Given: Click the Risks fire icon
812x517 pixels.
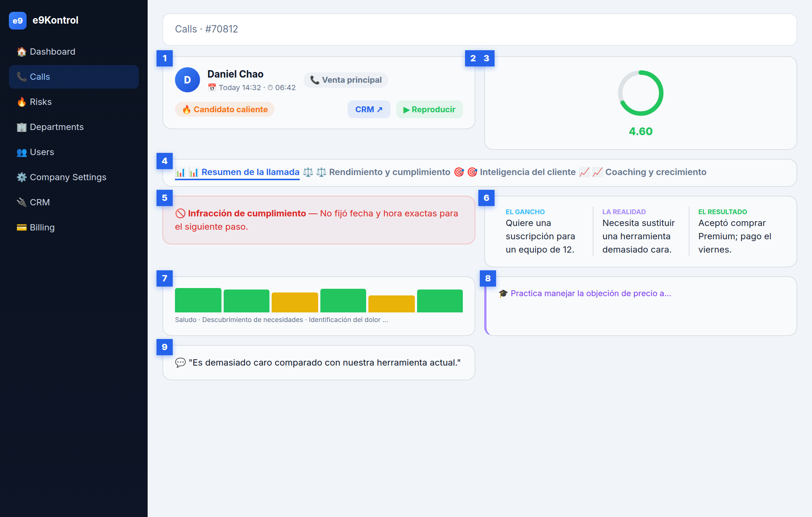Looking at the screenshot, I should [22, 102].
